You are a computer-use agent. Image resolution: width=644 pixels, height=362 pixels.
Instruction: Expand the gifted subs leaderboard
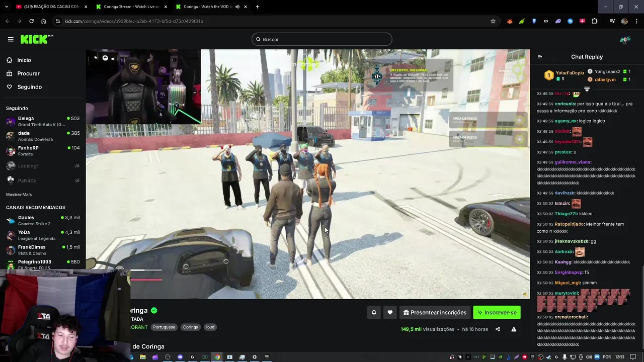587,89
